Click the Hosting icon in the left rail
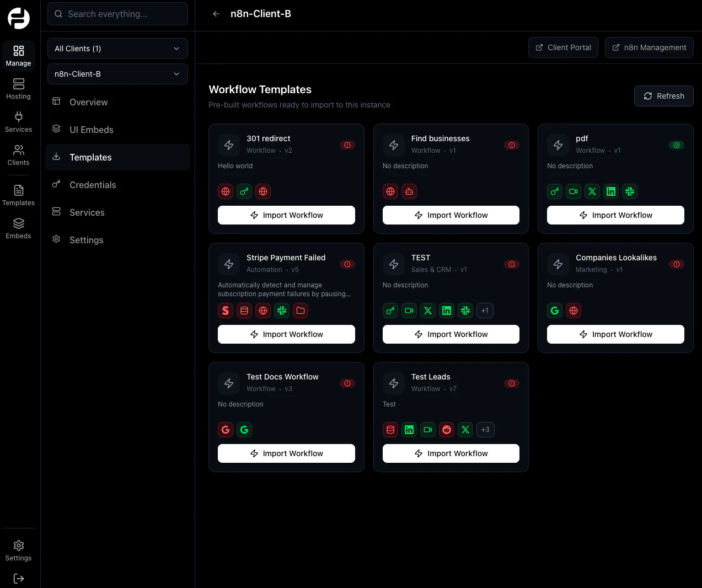The width and height of the screenshot is (702, 588). click(18, 88)
